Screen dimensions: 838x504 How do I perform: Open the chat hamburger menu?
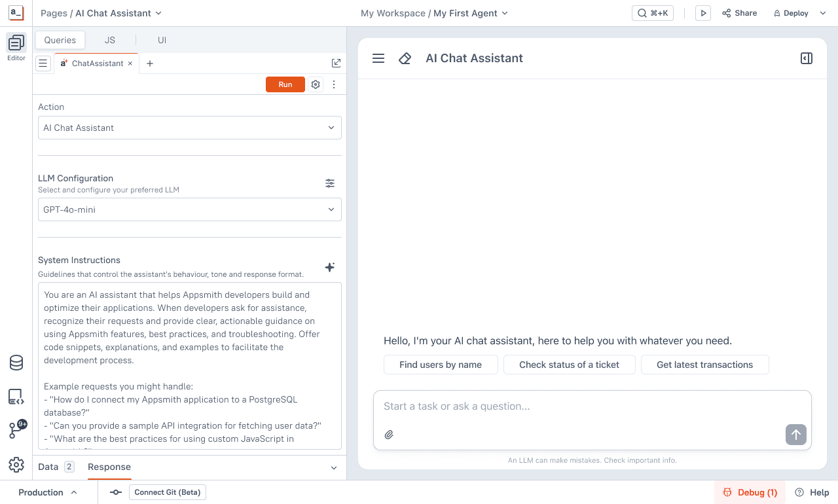coord(378,58)
